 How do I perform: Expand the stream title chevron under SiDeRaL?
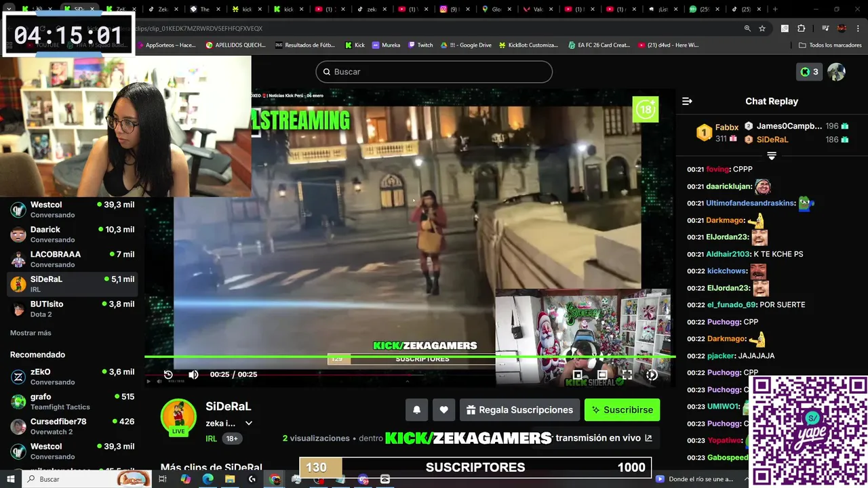(248, 423)
